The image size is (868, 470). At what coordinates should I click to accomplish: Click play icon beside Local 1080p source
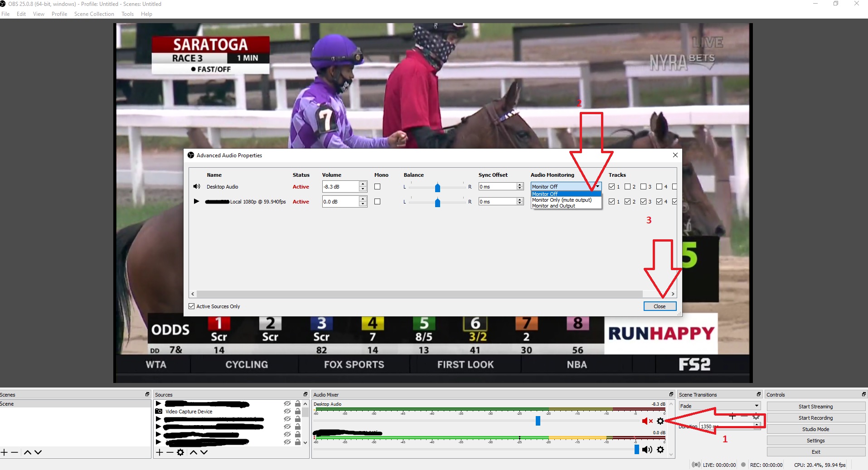coord(196,201)
